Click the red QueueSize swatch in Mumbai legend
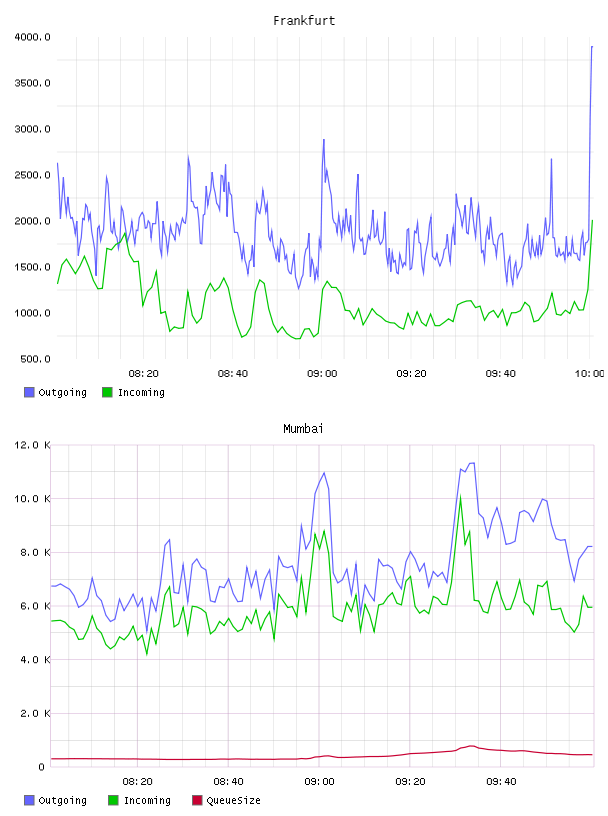The height and width of the screenshot is (816, 608). 197,800
